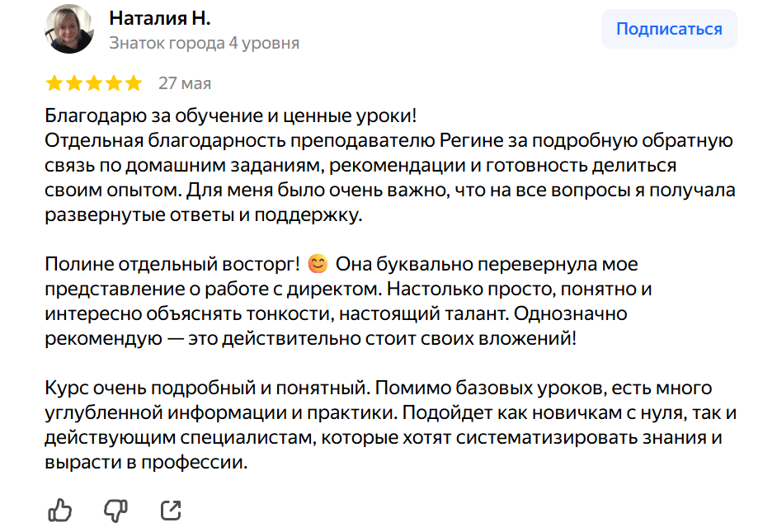Screen dimensions: 777x532
Task: Click the sentence 'Курс очень подробный и понятный.'
Action: [208, 388]
